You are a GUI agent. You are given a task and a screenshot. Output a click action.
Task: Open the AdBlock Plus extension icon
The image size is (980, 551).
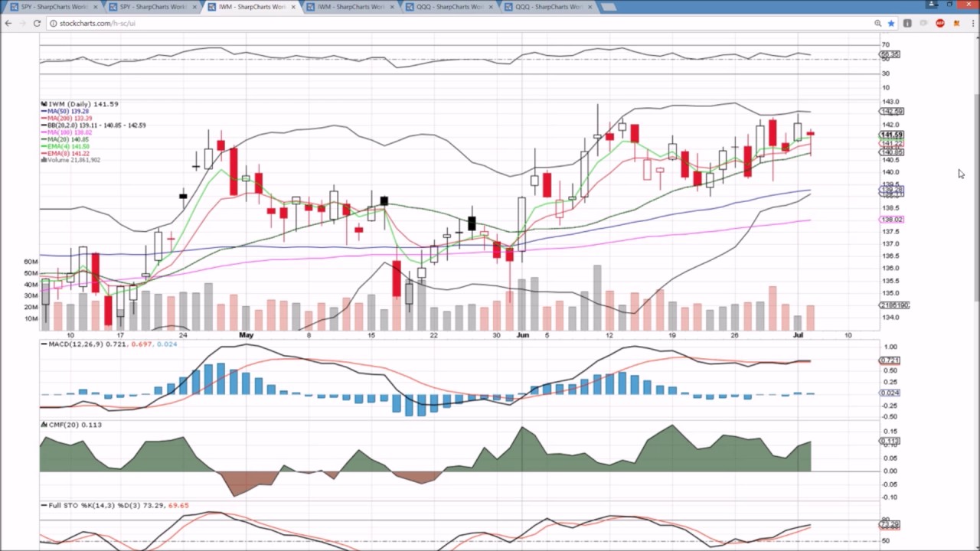(940, 23)
